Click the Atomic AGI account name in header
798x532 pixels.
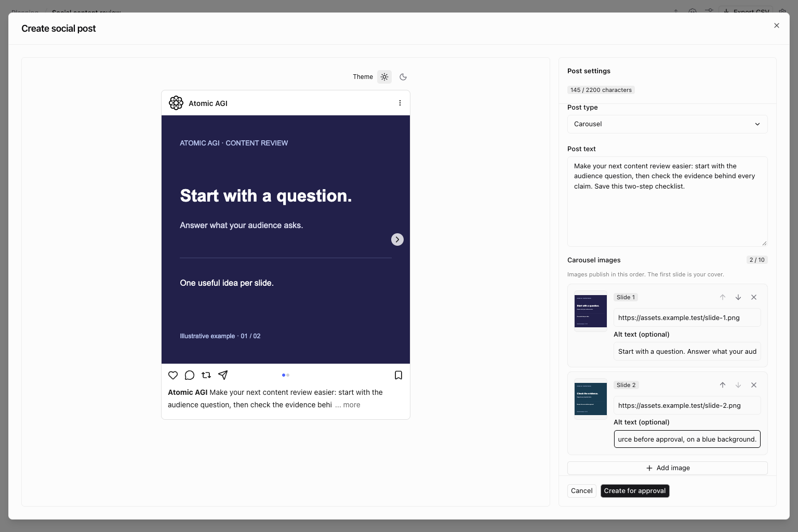(x=208, y=103)
